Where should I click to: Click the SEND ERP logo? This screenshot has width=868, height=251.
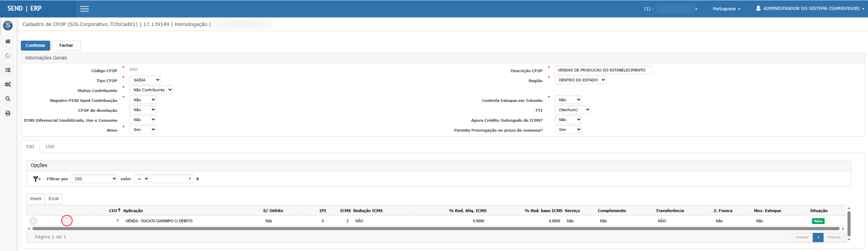[24, 9]
